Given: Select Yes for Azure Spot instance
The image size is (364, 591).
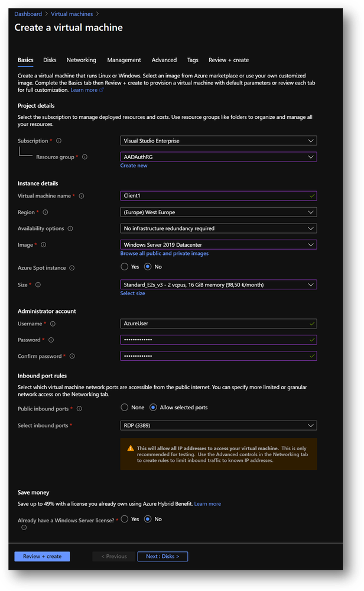Looking at the screenshot, I should [x=124, y=267].
